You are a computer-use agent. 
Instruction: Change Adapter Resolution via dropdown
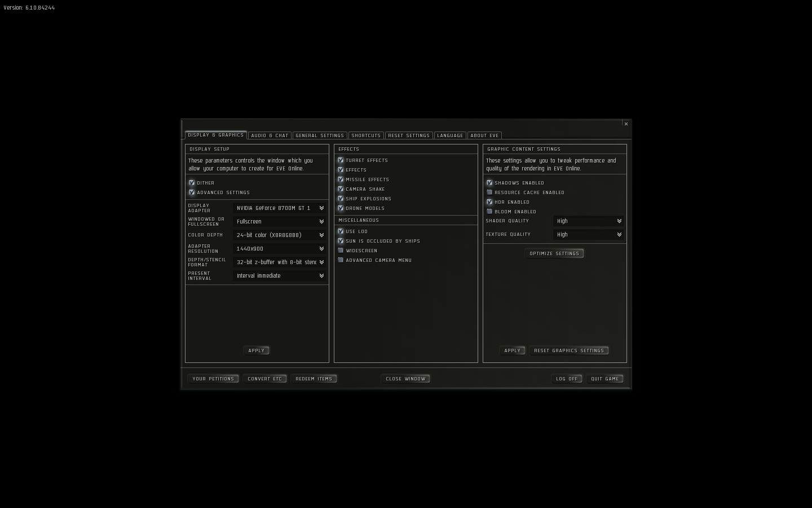click(280, 249)
